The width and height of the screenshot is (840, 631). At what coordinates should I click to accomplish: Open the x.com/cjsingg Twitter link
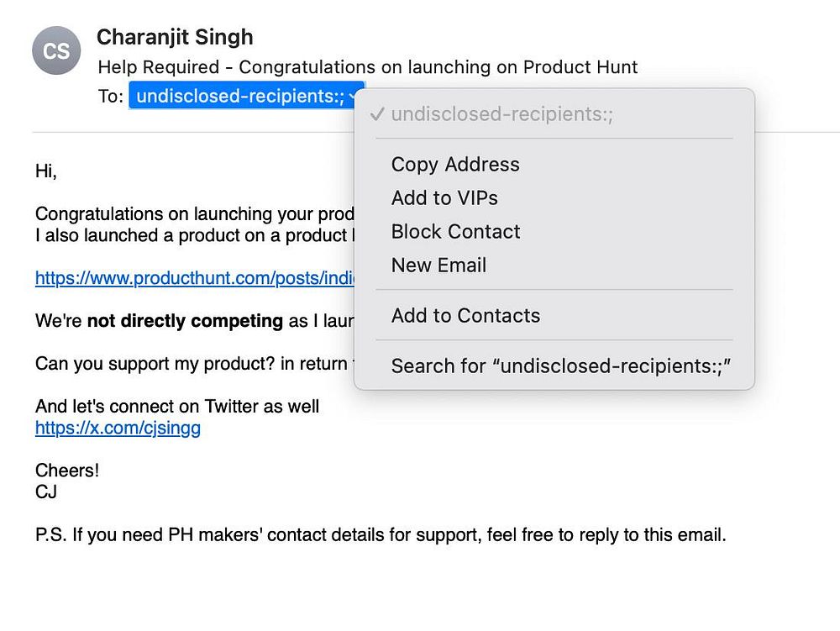[118, 429]
